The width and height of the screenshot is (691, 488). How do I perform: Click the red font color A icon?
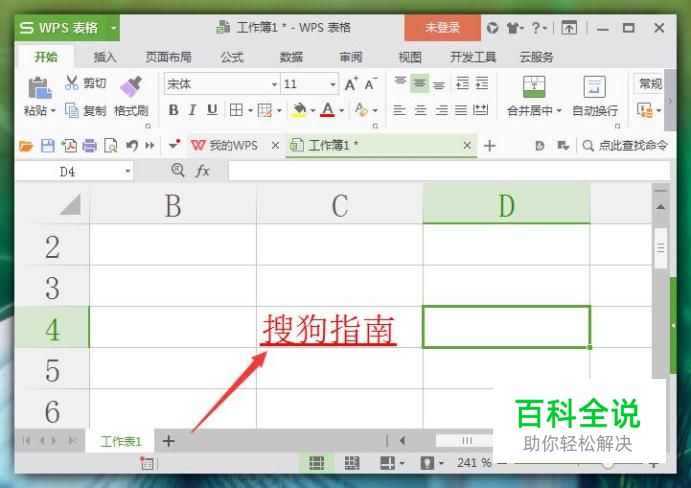[x=327, y=110]
